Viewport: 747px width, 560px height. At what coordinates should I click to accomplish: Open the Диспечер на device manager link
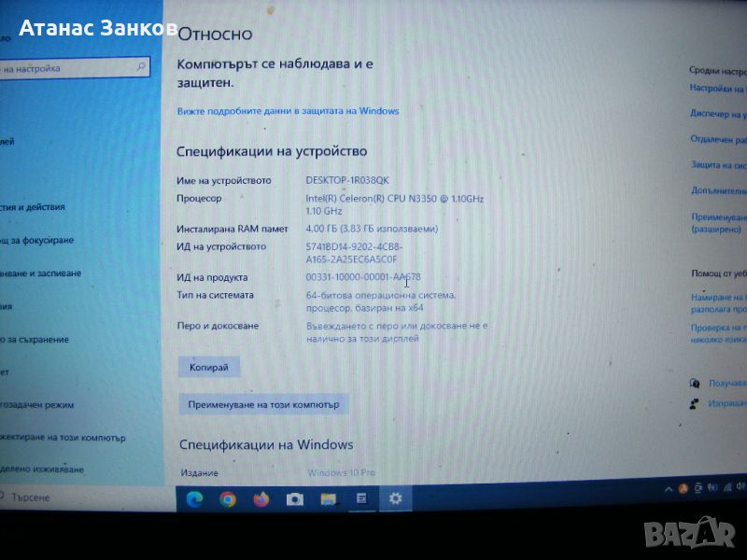[718, 114]
